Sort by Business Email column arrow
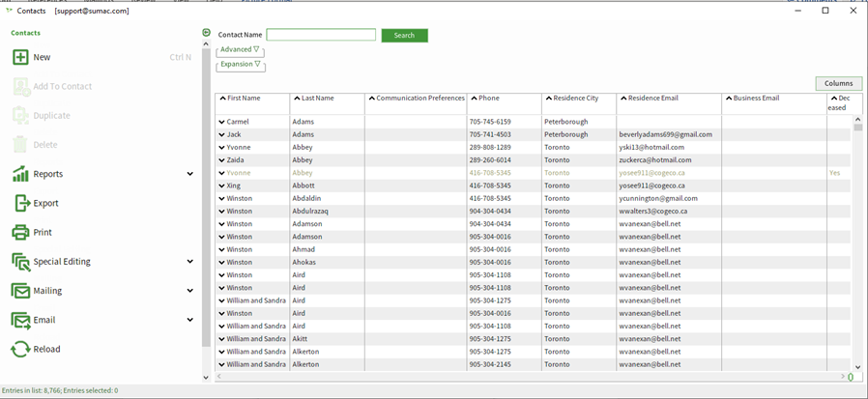Viewport: 868px width, 399px height. point(729,99)
